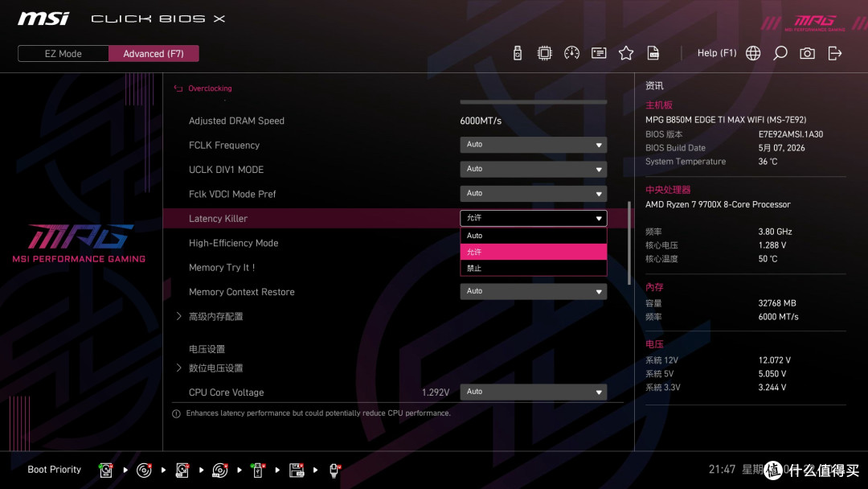Screen dimensions: 868x489
Task: Take a screenshot with the camera icon
Action: click(807, 53)
